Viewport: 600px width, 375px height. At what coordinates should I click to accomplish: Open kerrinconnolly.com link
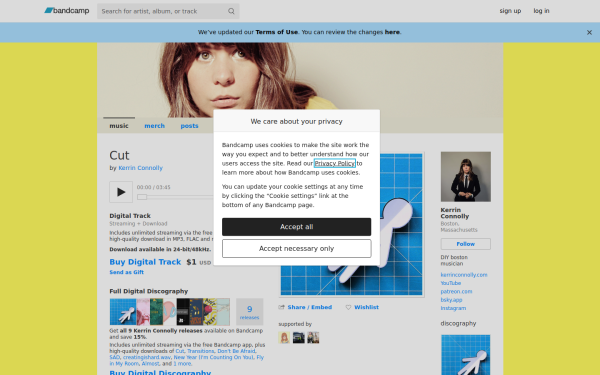coord(464,275)
